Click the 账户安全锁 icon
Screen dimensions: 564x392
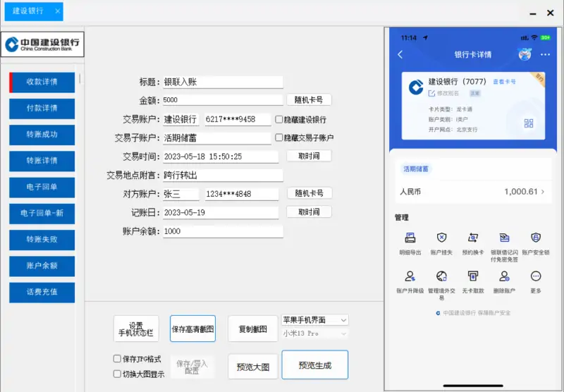click(536, 238)
